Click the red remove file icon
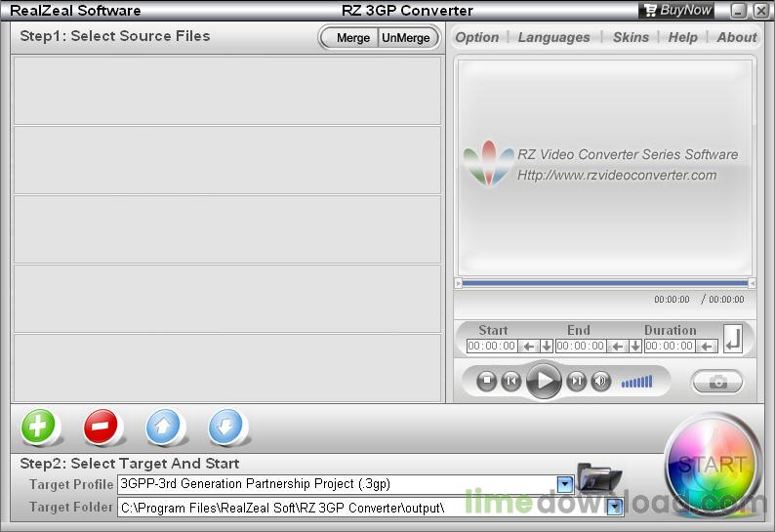Screen dimensions: 775x532 tap(101, 427)
